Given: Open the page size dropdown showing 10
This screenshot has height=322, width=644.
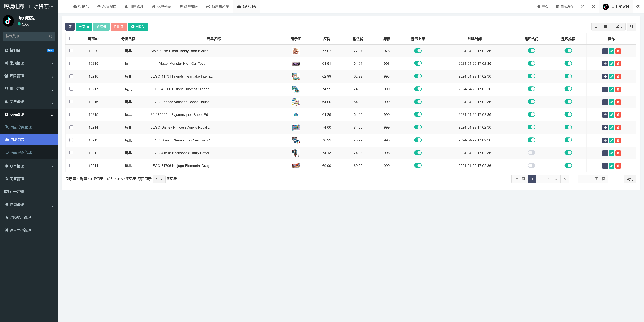Looking at the screenshot, I should tap(159, 179).
